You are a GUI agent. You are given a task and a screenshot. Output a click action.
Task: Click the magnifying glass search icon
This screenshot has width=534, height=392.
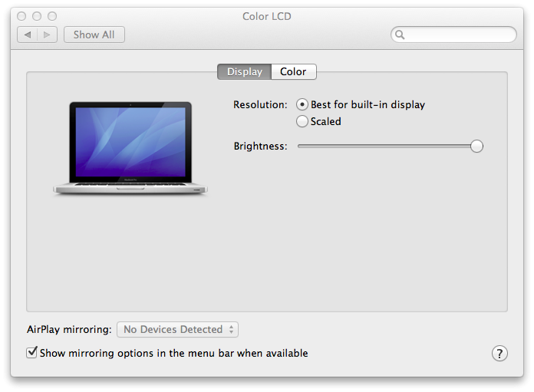pyautogui.click(x=400, y=35)
